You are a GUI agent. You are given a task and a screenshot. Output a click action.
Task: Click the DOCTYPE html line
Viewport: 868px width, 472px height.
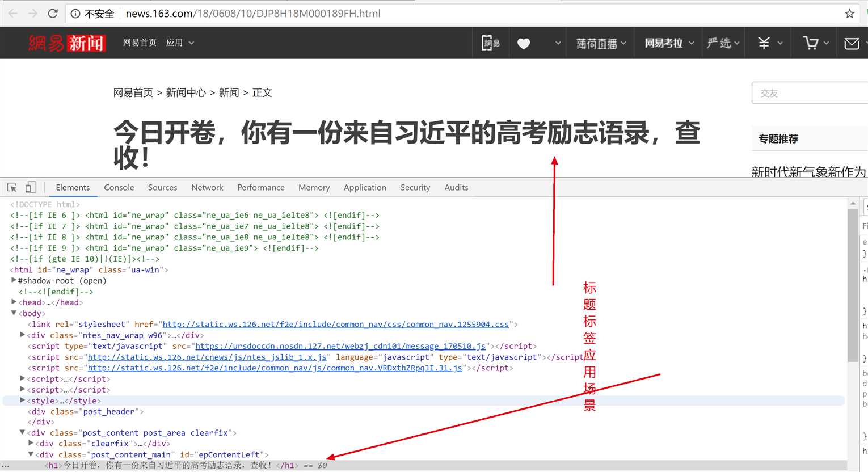click(x=45, y=204)
